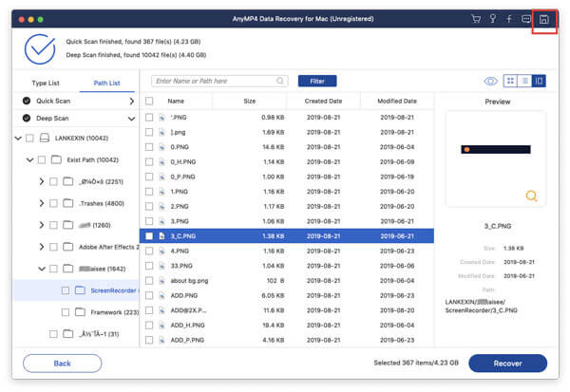Check the LANKEXIN drive checkbox
The image size is (570, 392).
tap(29, 138)
